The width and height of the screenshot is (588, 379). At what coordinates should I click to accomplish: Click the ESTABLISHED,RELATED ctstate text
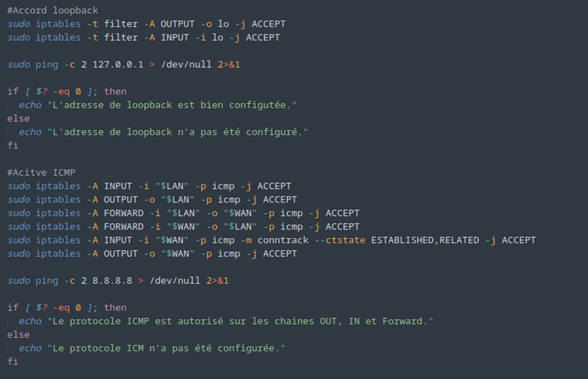click(x=425, y=240)
